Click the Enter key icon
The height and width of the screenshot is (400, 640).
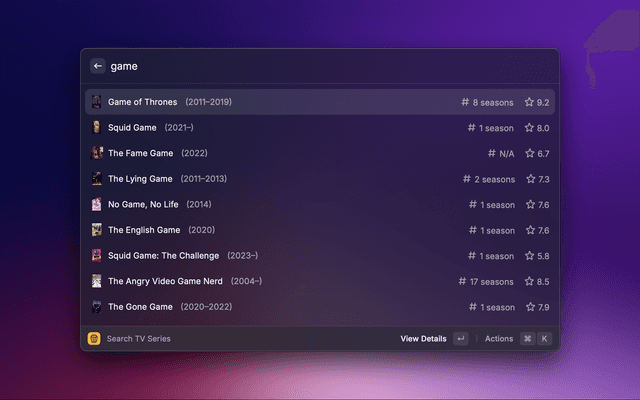click(x=460, y=339)
